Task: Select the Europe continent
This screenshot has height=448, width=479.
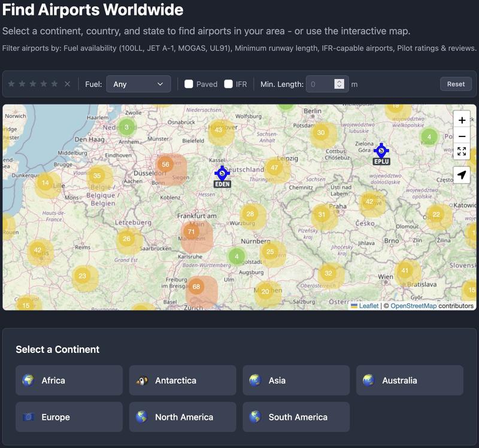Action: [x=68, y=417]
